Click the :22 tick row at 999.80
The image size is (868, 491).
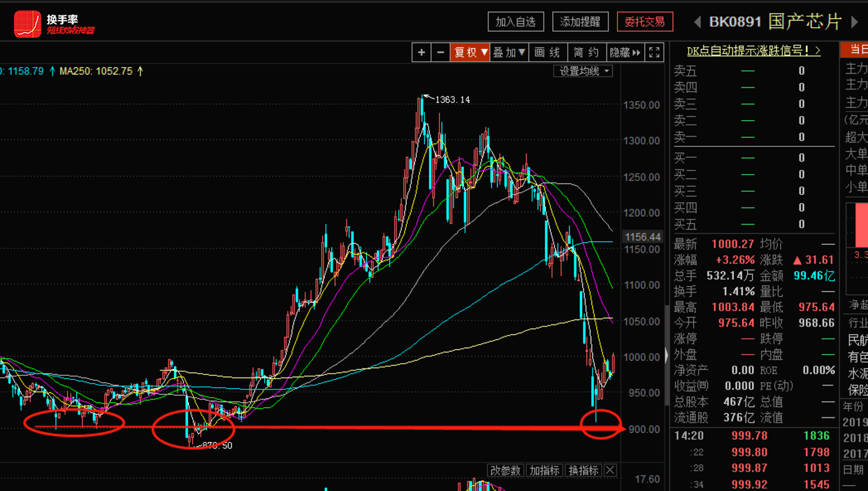(x=753, y=452)
